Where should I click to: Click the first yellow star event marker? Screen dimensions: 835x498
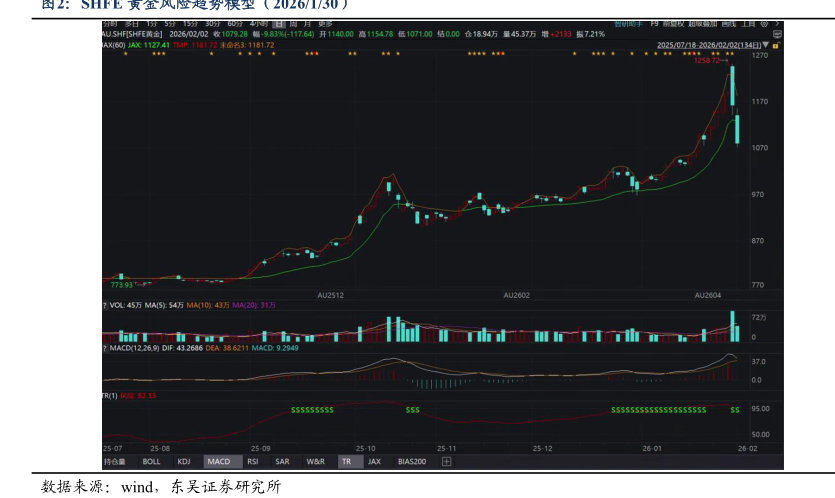[x=125, y=53]
